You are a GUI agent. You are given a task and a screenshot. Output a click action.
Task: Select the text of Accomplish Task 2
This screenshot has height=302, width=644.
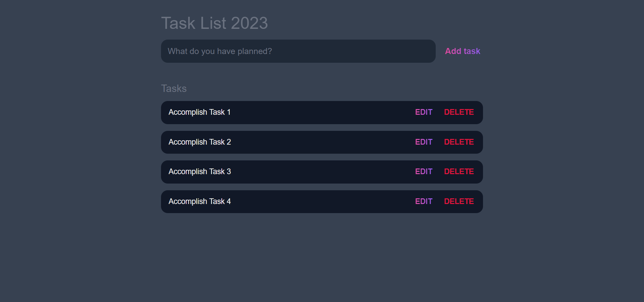pyautogui.click(x=200, y=142)
